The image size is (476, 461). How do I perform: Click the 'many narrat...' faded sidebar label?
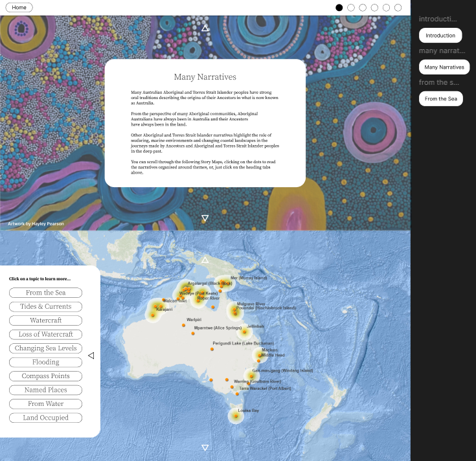442,51
